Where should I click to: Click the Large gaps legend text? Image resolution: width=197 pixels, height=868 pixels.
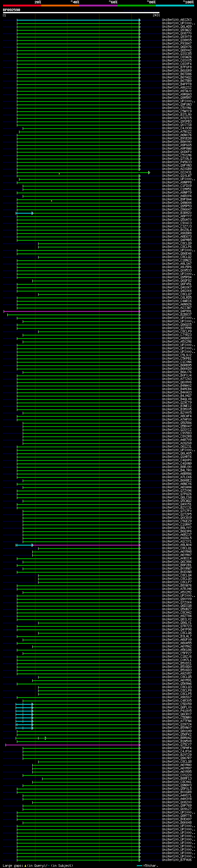coord(38,866)
